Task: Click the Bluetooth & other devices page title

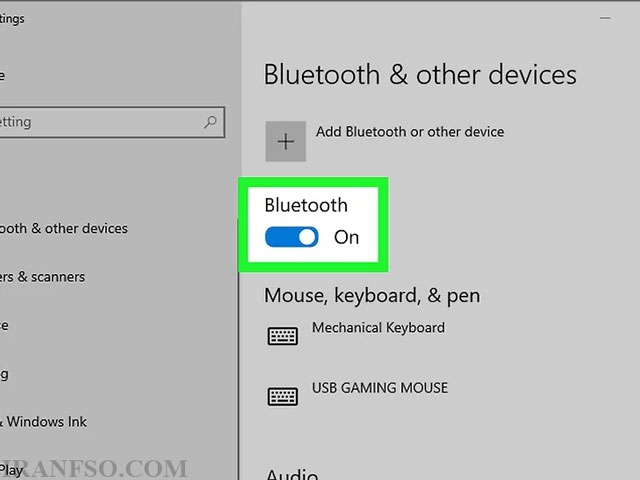Action: point(420,75)
